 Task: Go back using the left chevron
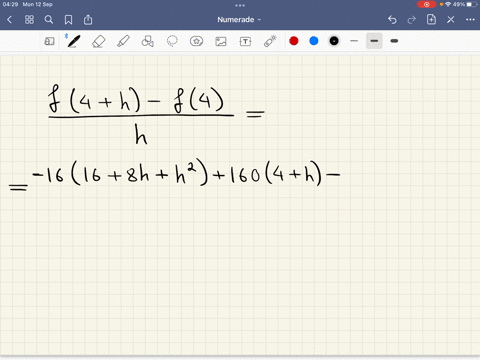(9, 20)
